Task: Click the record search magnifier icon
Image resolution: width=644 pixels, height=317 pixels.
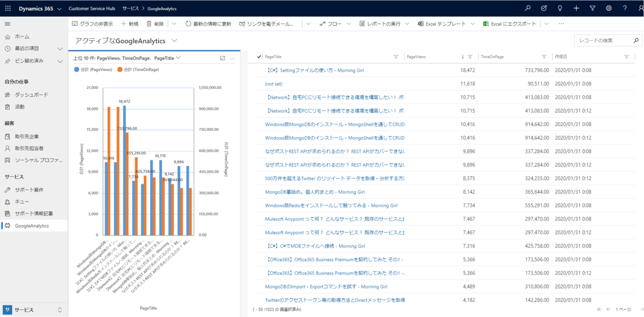Action: click(636, 41)
